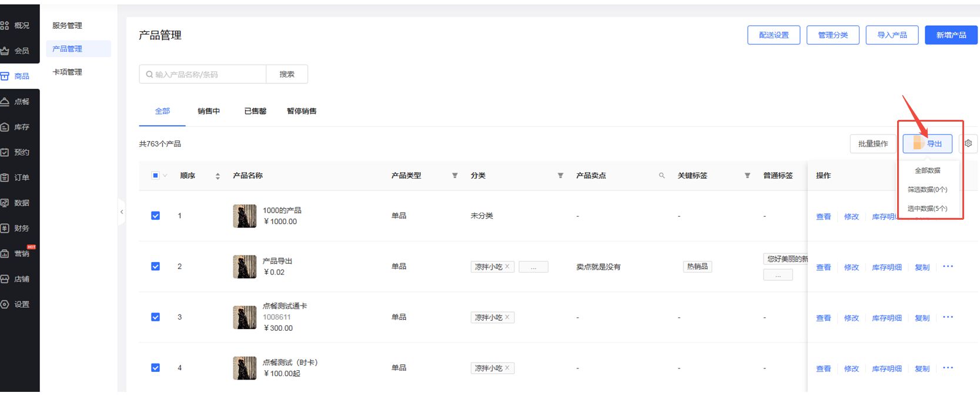Click the 产品卖点 column search icon
This screenshot has height=396, width=980.
(x=661, y=176)
